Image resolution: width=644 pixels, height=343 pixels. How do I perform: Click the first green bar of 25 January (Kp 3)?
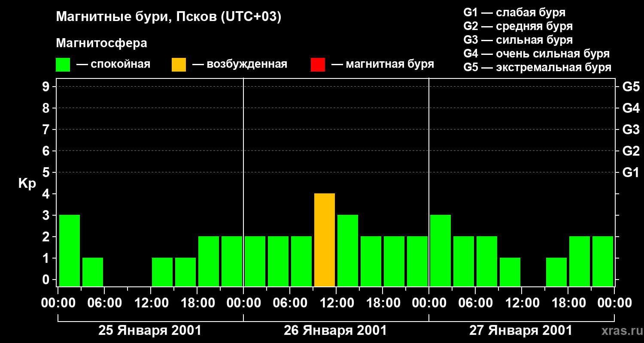(x=70, y=251)
